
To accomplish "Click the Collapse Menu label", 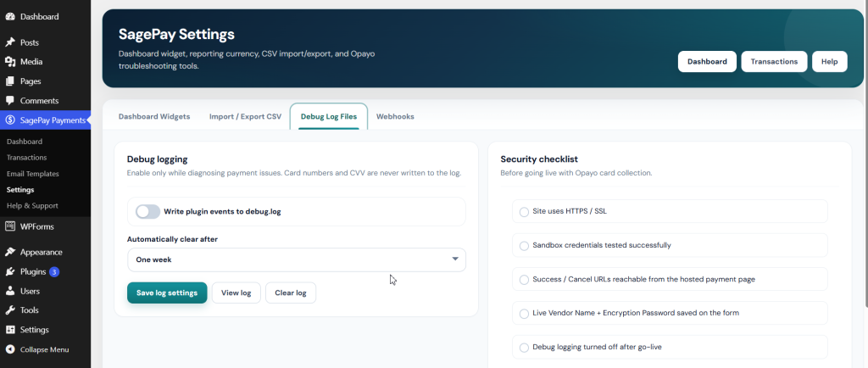I will coord(44,349).
